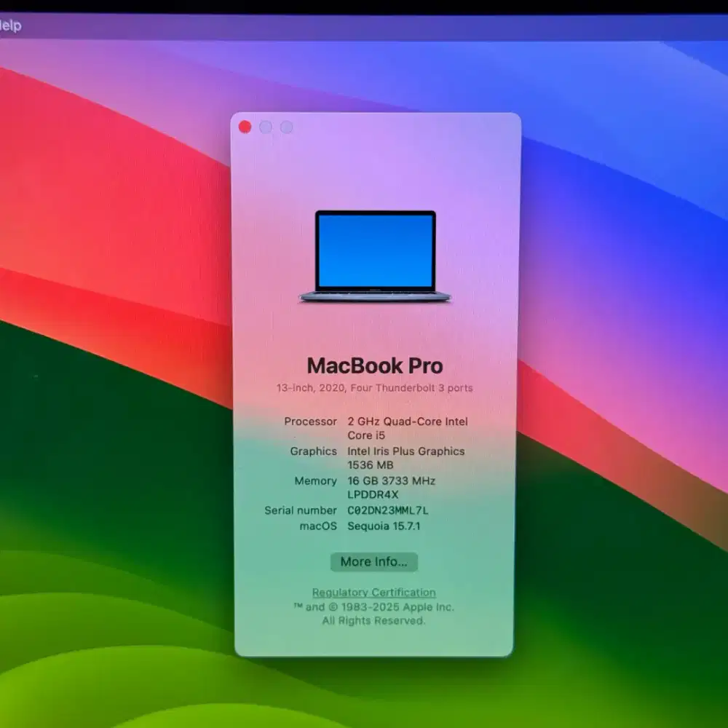Click the MacBook Pro title text
The height and width of the screenshot is (728, 728).
374,366
